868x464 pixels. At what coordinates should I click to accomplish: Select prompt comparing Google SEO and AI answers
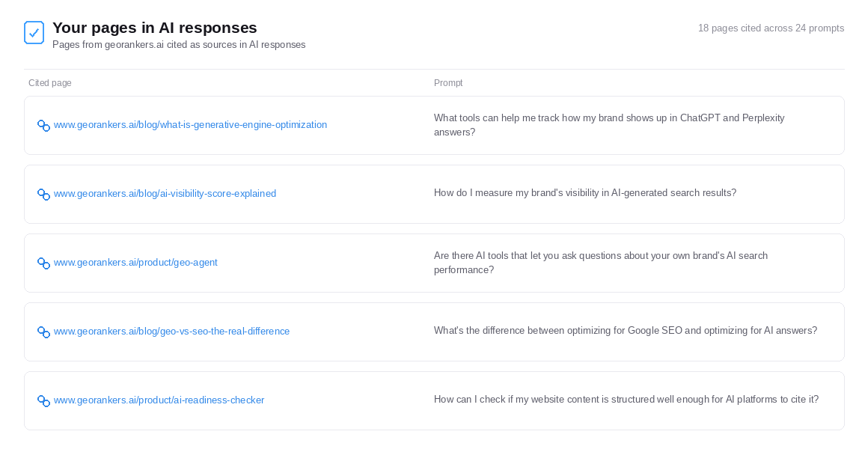[626, 331]
